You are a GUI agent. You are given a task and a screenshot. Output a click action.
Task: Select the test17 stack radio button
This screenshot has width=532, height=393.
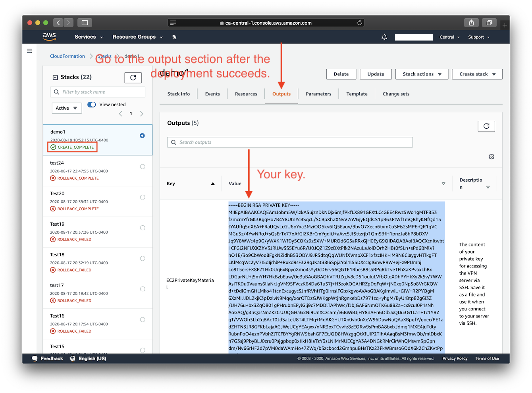pos(143,289)
